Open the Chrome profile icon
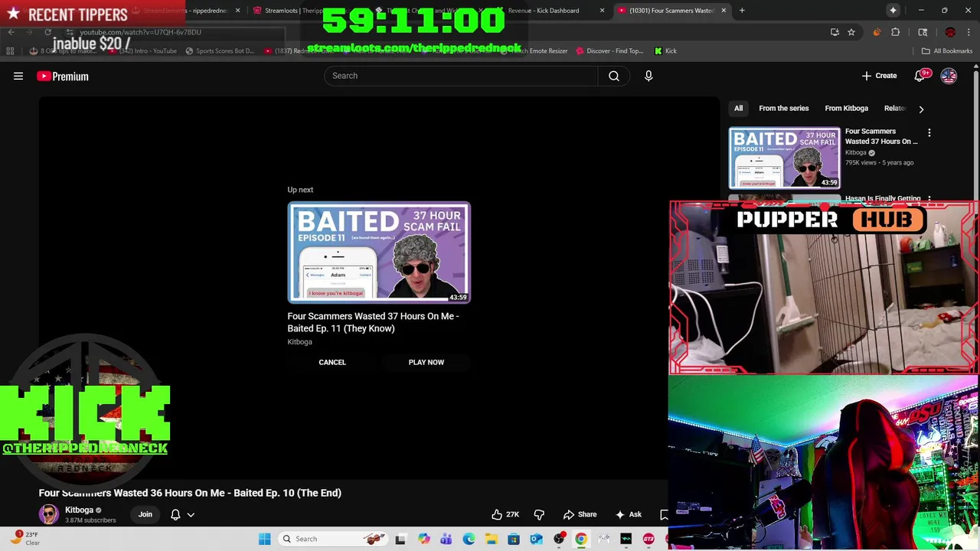 950,32
